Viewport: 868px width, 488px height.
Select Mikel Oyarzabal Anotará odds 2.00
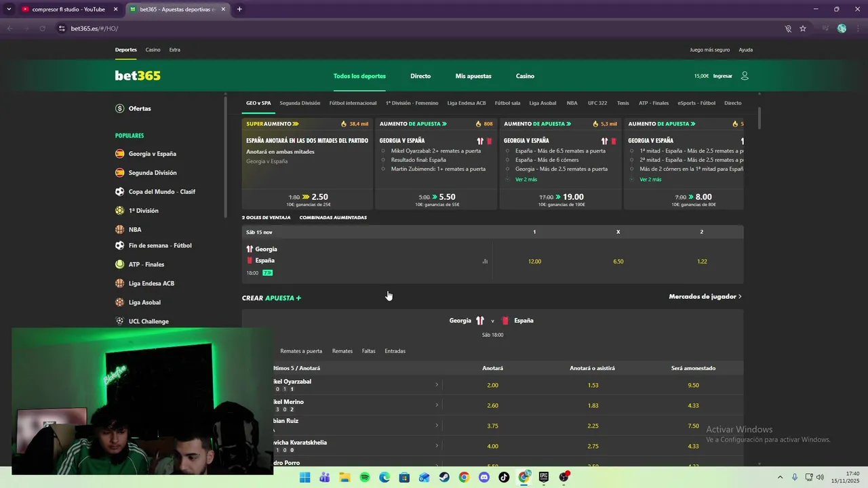pyautogui.click(x=492, y=385)
